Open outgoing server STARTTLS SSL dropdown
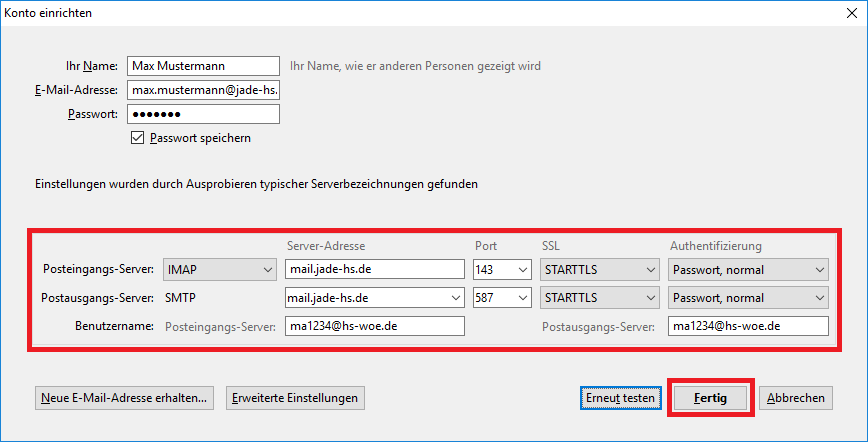This screenshot has height=442, width=868. pyautogui.click(x=600, y=298)
